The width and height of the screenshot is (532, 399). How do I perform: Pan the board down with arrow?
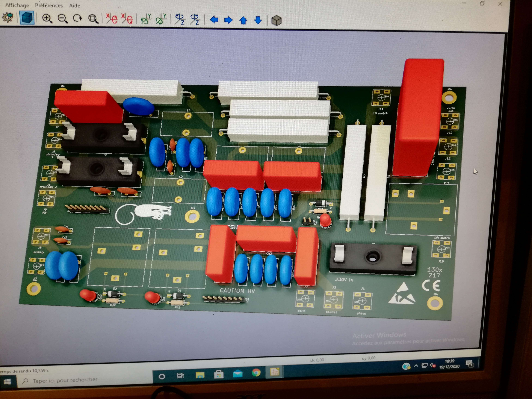[x=258, y=20]
